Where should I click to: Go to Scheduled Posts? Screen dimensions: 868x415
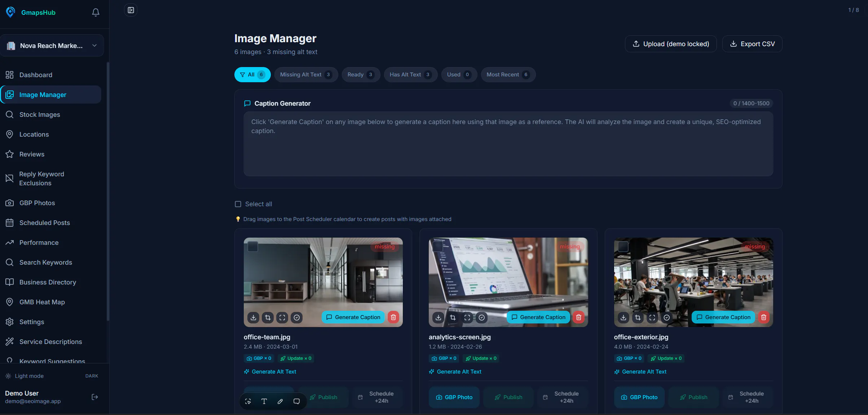coord(51,222)
